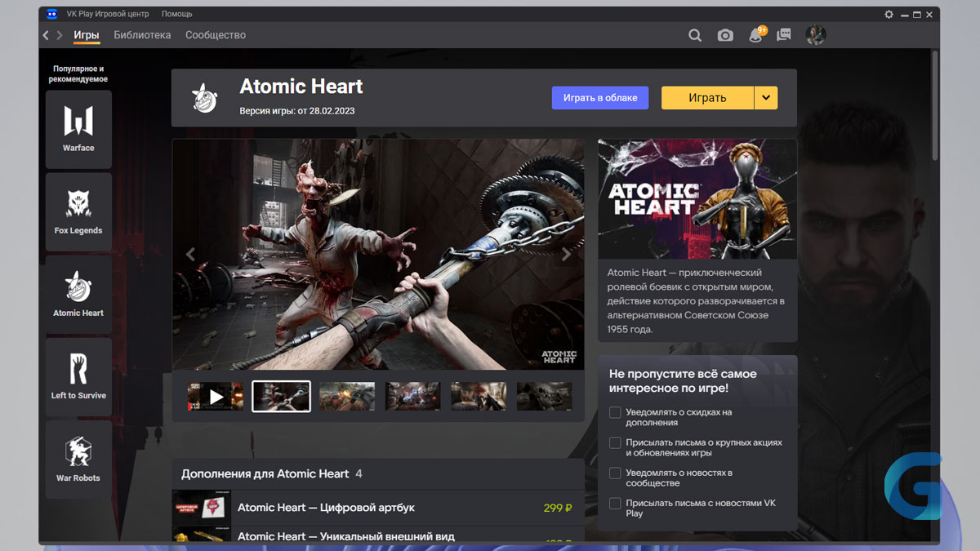Go forward with the right arrow
980x551 pixels.
click(60, 35)
